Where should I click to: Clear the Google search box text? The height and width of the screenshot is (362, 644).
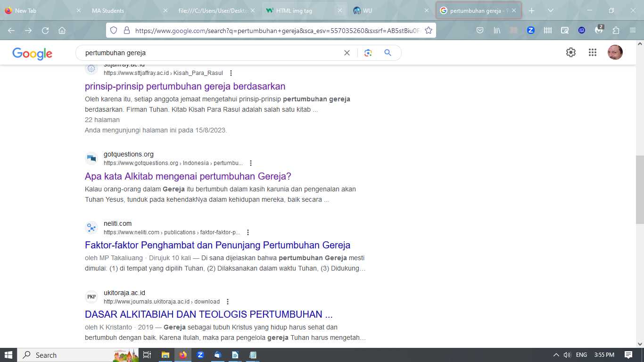tap(347, 53)
